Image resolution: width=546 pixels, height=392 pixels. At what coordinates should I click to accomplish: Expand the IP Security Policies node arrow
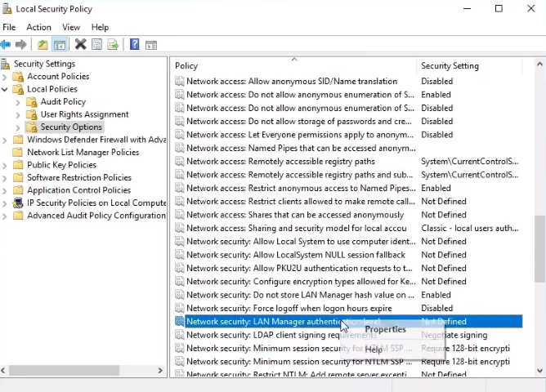5,203
